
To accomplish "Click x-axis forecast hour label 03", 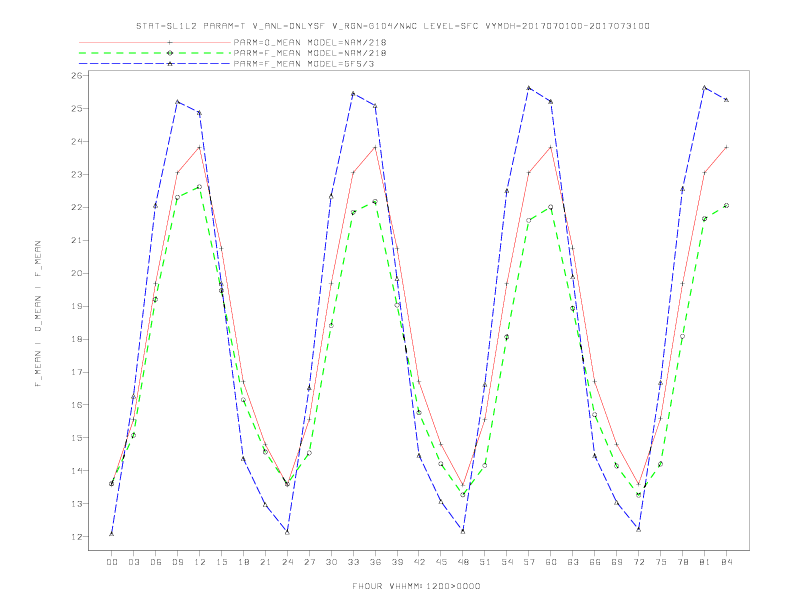I will click(133, 562).
